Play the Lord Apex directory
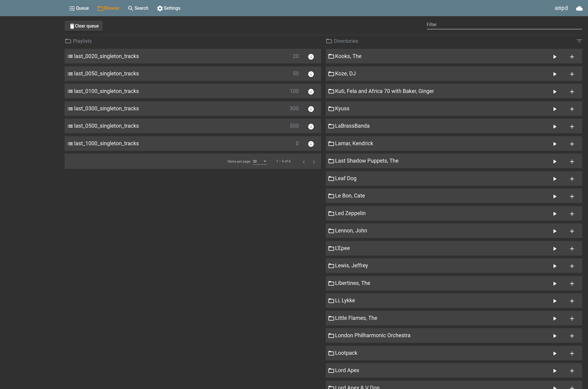The width and height of the screenshot is (588, 389). [x=555, y=371]
